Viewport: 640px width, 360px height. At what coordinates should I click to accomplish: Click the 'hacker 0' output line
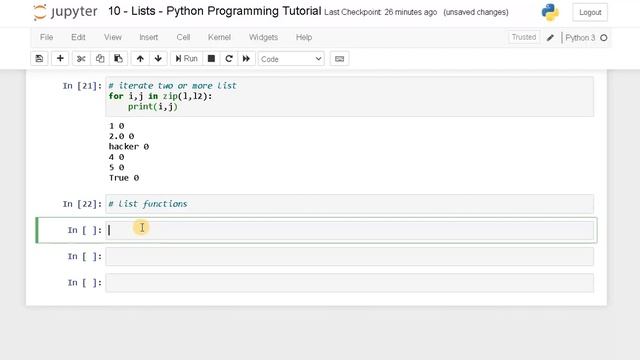coord(129,147)
